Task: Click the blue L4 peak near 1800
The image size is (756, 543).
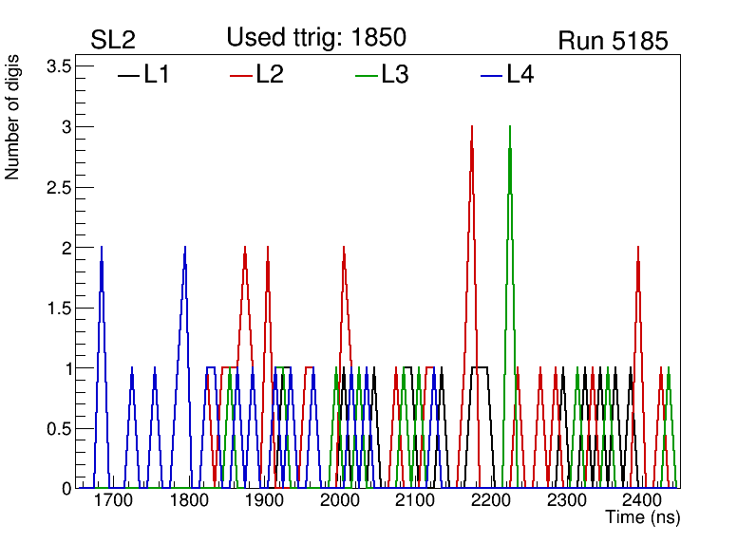Action: [185, 249]
